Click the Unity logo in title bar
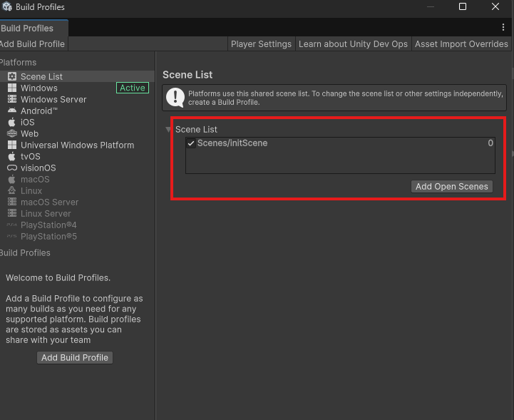The height and width of the screenshot is (420, 514). click(7, 7)
